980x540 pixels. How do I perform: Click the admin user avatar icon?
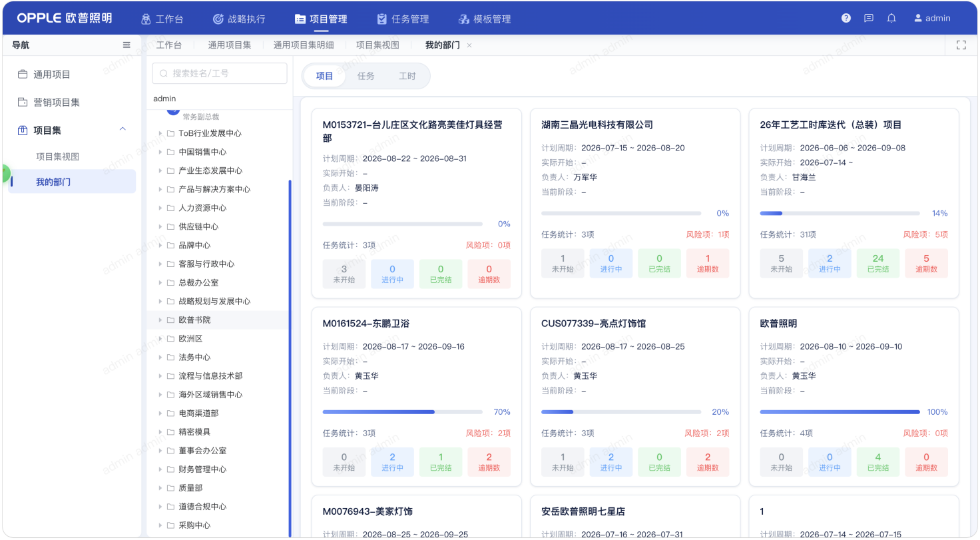[918, 18]
